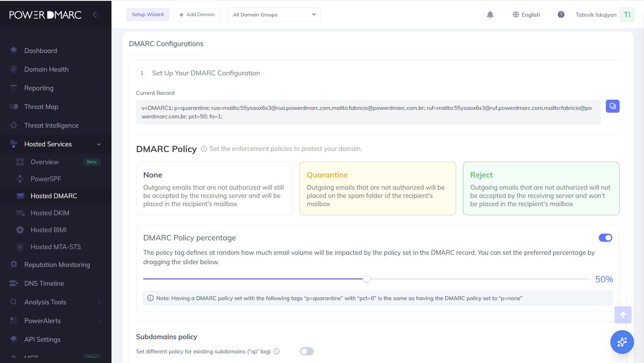
Task: Click the Hosted MTA-STS shield icon
Action: (20, 247)
